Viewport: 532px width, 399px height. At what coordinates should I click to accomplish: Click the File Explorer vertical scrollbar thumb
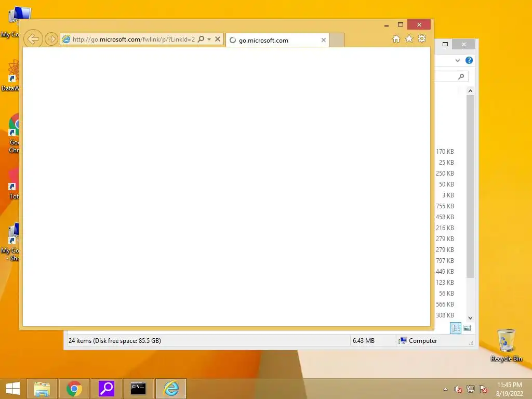470,187
